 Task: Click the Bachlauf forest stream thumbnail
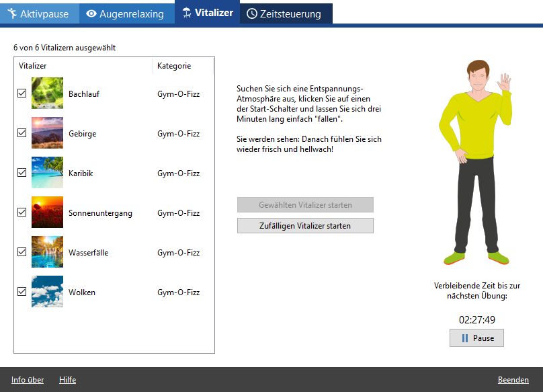coord(47,93)
